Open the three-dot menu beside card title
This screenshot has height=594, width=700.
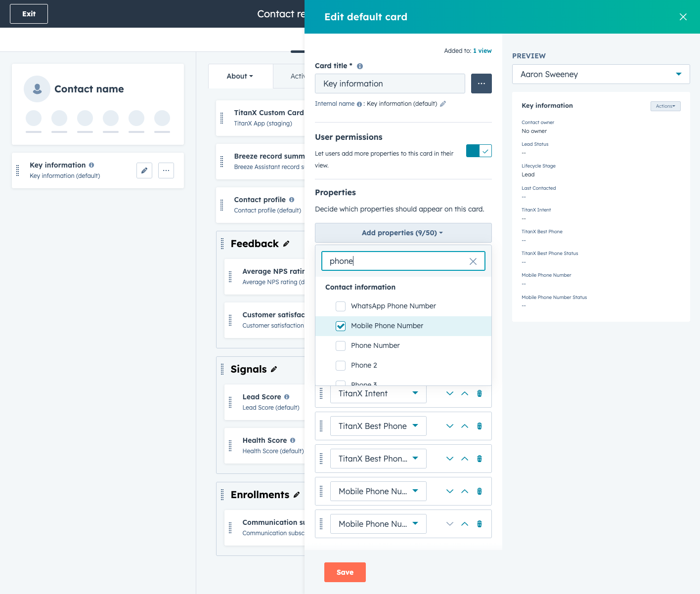[481, 84]
